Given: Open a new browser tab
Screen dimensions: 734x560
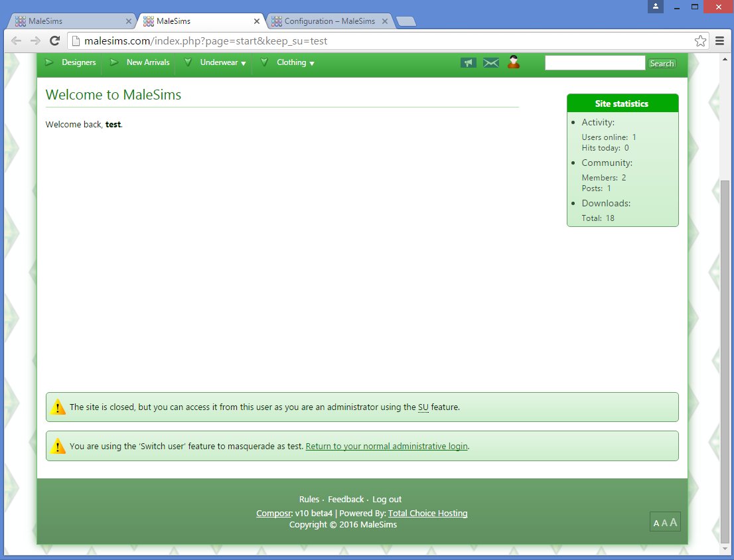Looking at the screenshot, I should coord(406,21).
